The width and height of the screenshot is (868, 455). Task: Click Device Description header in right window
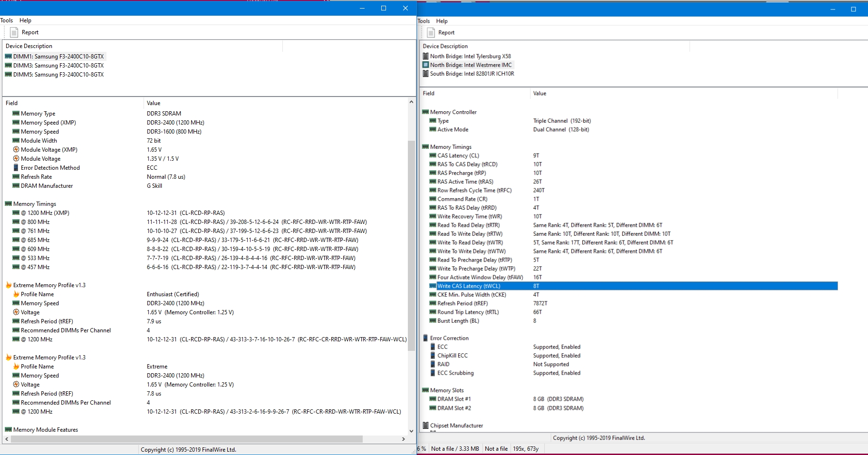[555, 46]
